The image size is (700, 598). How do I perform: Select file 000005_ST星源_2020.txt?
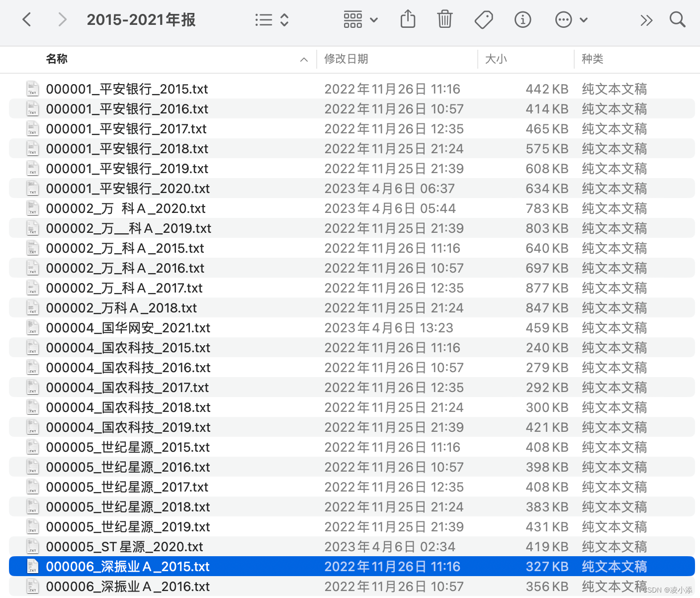point(352,546)
